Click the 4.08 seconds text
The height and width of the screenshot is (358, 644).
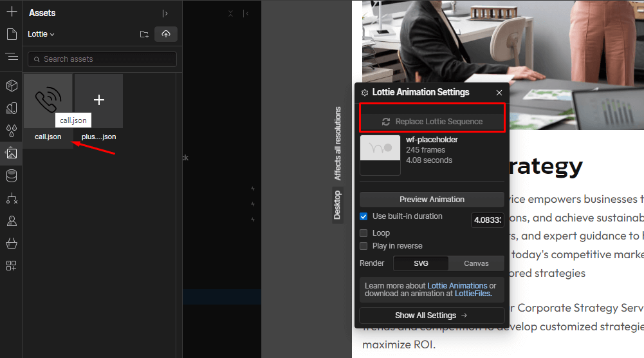(x=429, y=160)
